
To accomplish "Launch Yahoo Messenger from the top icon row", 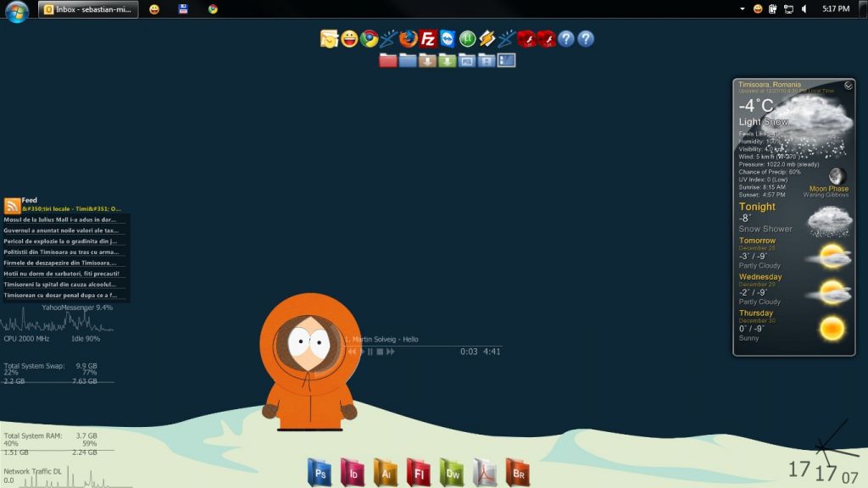I will [349, 39].
